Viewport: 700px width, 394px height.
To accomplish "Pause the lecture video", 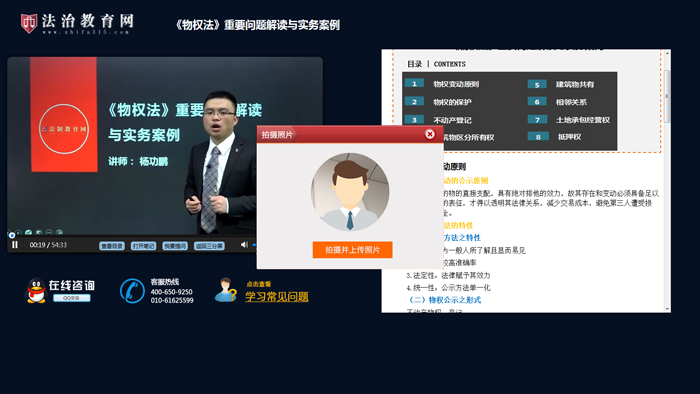I will point(15,245).
